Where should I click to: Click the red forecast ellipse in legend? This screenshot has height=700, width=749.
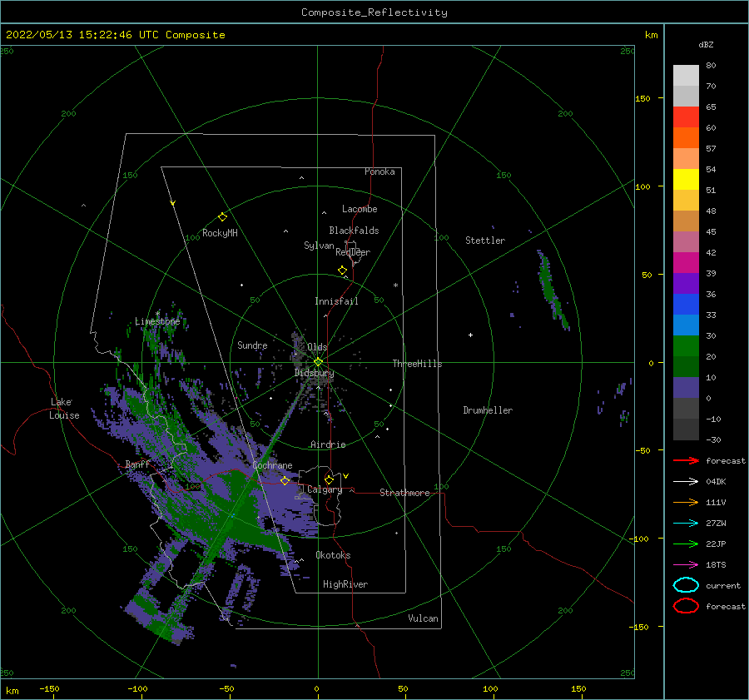click(x=686, y=606)
